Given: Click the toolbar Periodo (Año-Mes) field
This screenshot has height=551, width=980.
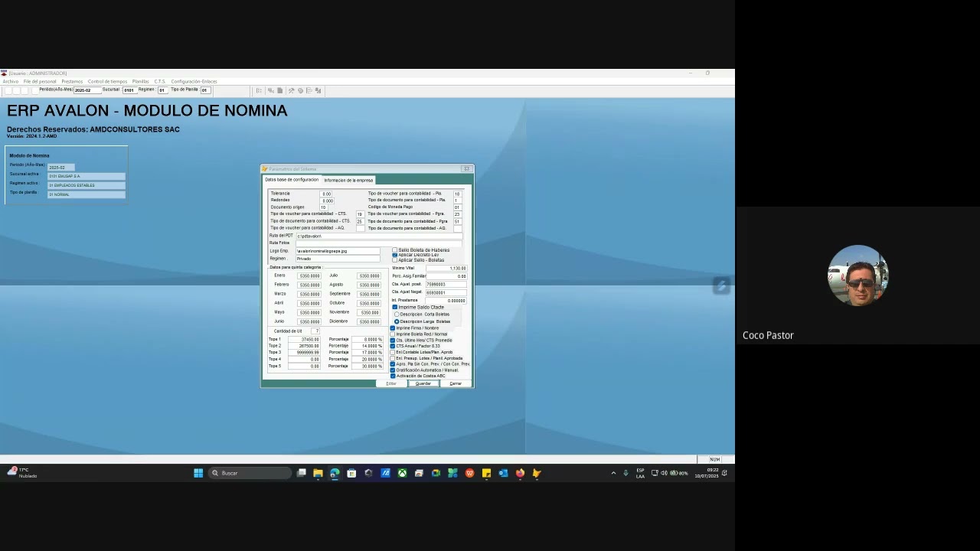Looking at the screenshot, I should point(87,90).
